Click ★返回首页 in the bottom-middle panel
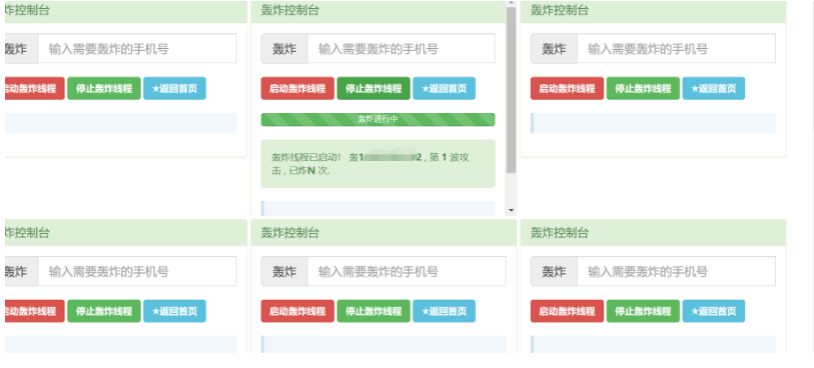The image size is (814, 368). 444,311
